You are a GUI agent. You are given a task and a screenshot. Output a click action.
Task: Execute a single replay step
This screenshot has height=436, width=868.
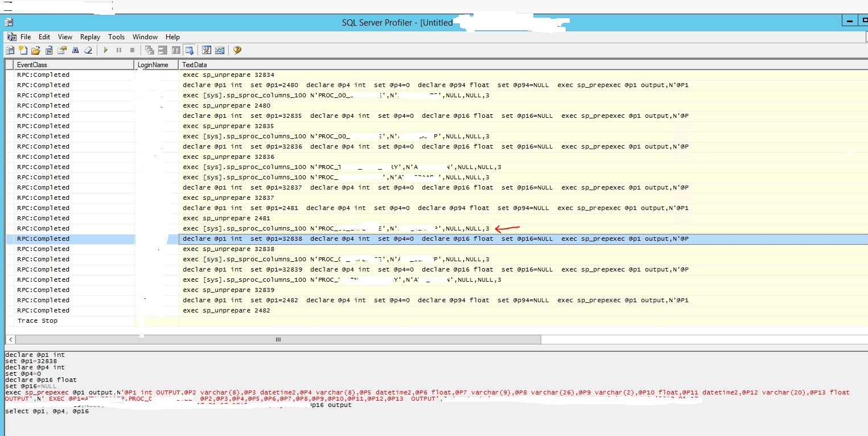(149, 50)
